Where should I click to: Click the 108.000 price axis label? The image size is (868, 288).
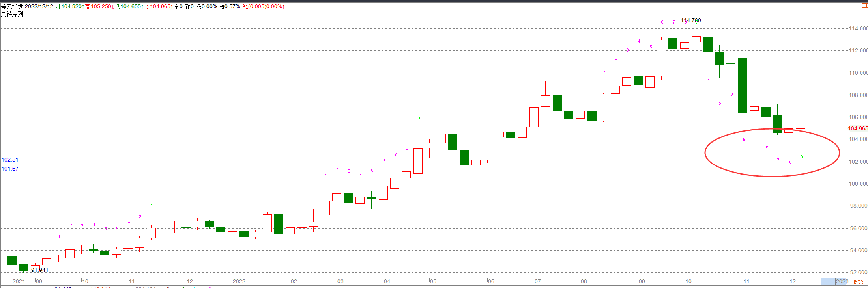[x=858, y=95]
